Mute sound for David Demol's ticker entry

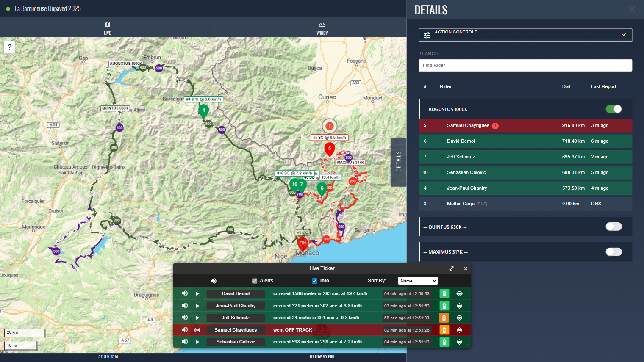185,293
